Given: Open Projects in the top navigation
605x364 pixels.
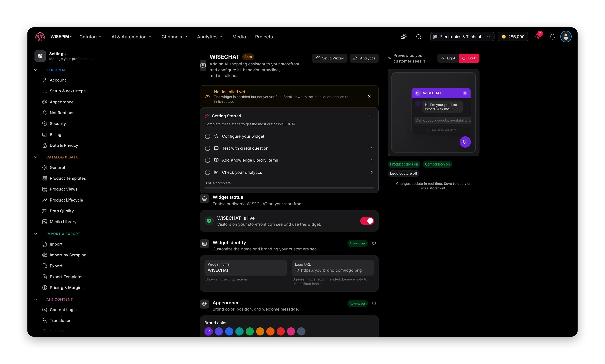Looking at the screenshot, I should [264, 37].
